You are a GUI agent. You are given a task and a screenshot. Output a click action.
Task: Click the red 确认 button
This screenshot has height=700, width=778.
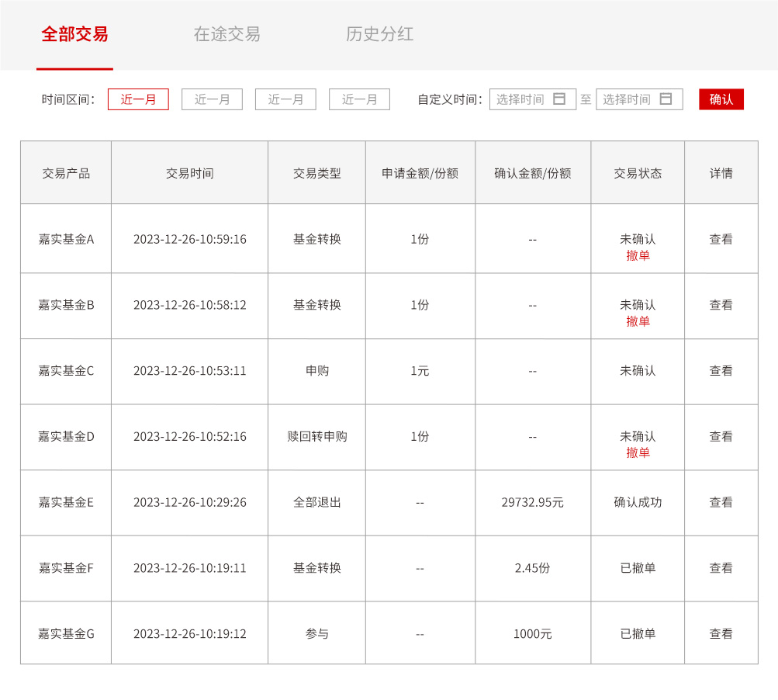pyautogui.click(x=721, y=99)
